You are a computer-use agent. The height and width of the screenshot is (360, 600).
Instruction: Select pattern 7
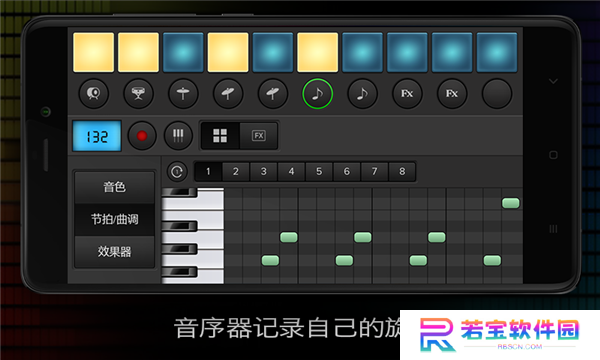(375, 171)
